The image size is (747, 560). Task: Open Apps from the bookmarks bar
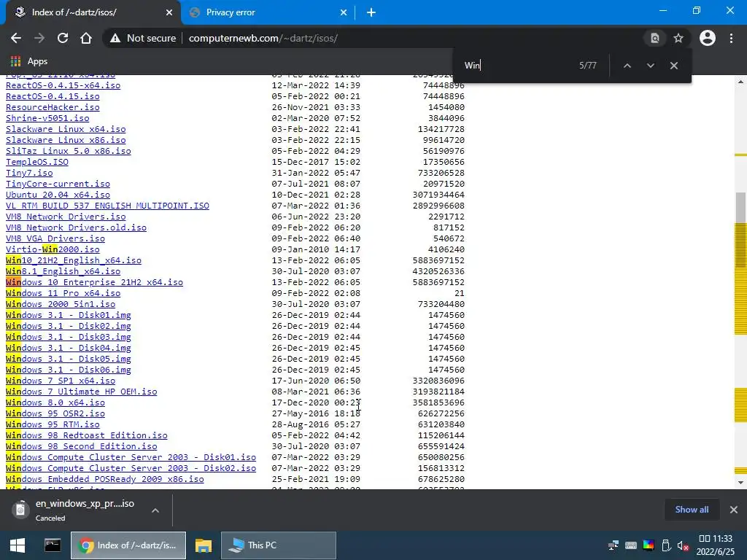click(x=29, y=61)
